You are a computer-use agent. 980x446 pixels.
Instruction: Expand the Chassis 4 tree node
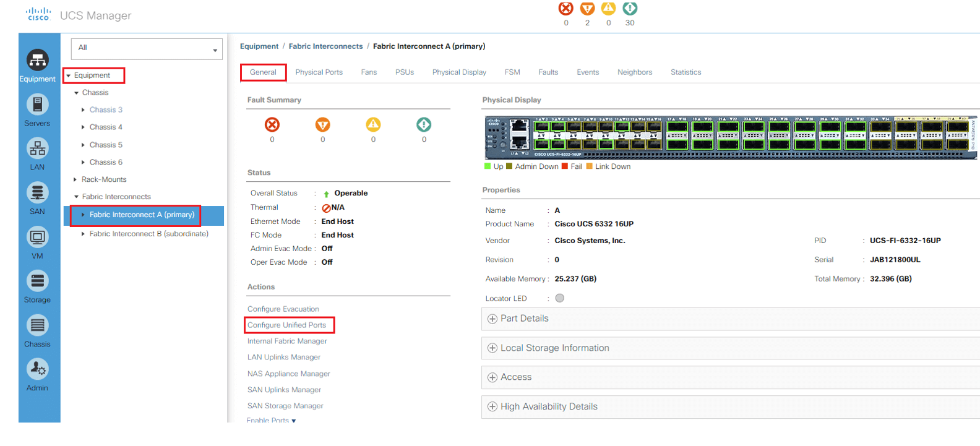pyautogui.click(x=83, y=127)
